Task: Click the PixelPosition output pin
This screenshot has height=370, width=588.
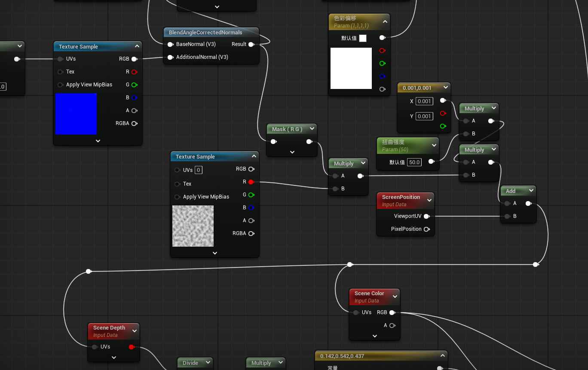Action: coord(426,229)
